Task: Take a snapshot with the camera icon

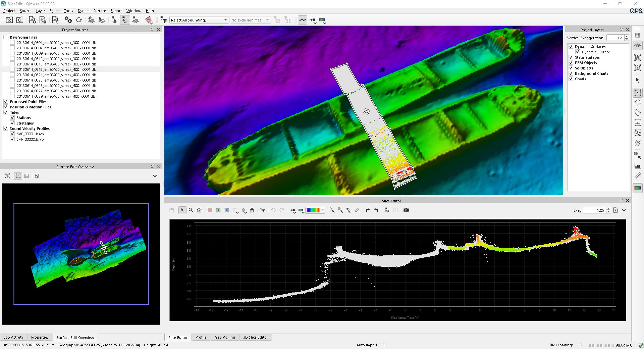Action: pos(406,210)
